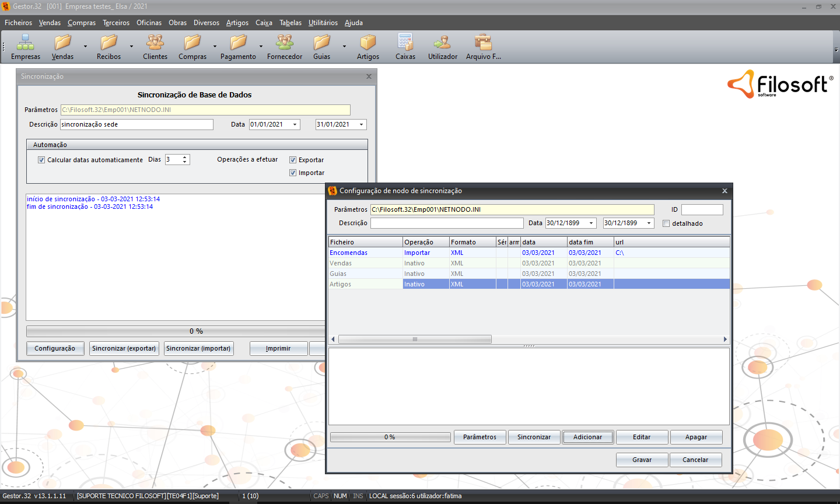
Task: Open the Caixas calculator icon
Action: [x=405, y=43]
